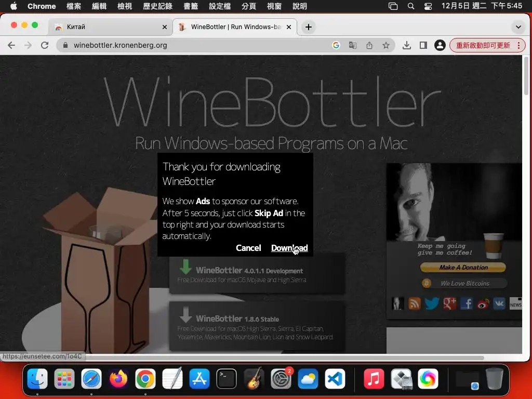532x399 pixels.
Task: Click the WineBottler 1.8.6 Stable download
Action: [257, 326]
